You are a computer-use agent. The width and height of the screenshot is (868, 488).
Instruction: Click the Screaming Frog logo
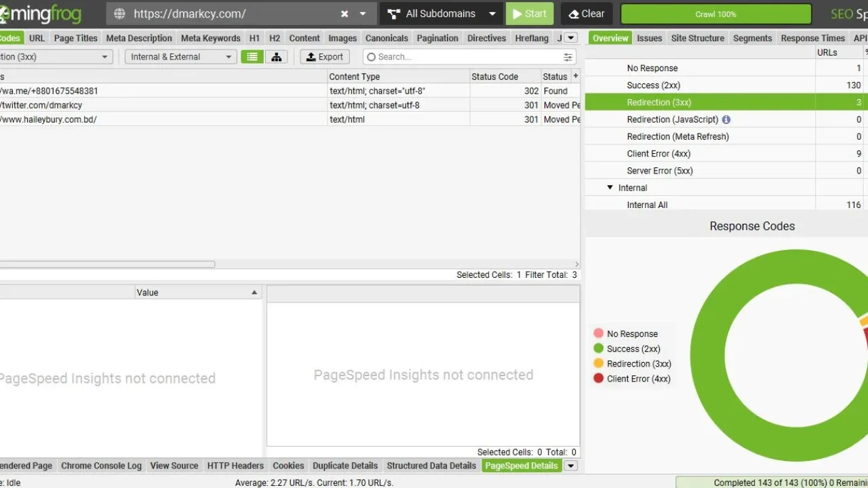pos(41,13)
